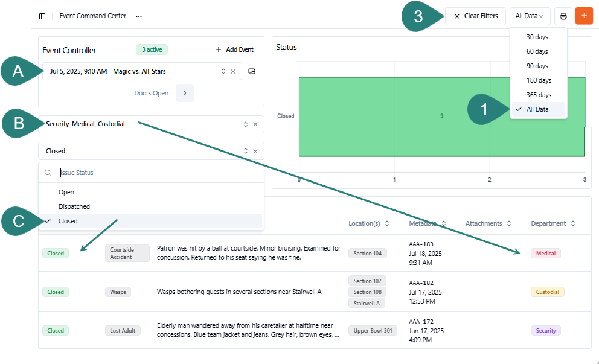Clear the selected event with X icon
Image resolution: width=599 pixels, height=364 pixels.
[x=233, y=71]
